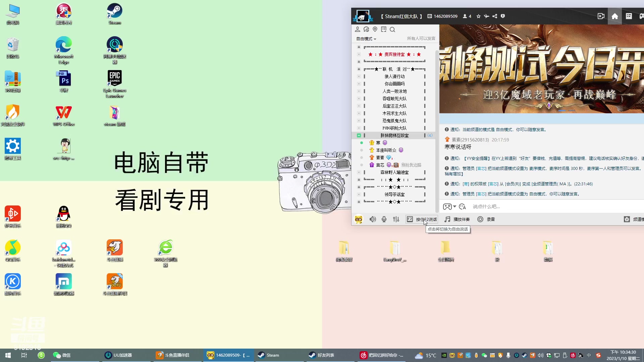The image size is (644, 362).
Task: Click the emoji font icon in chat bar
Action: pos(463,206)
